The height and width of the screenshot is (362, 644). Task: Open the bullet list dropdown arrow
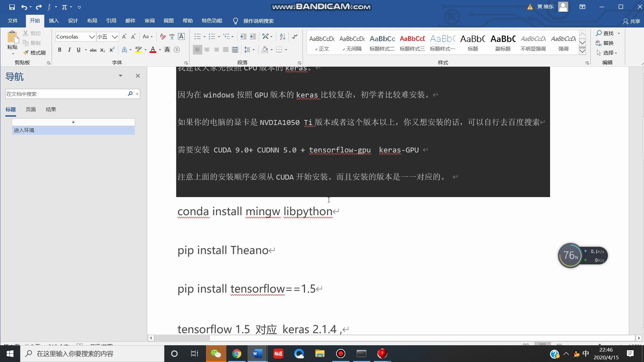pos(205,37)
